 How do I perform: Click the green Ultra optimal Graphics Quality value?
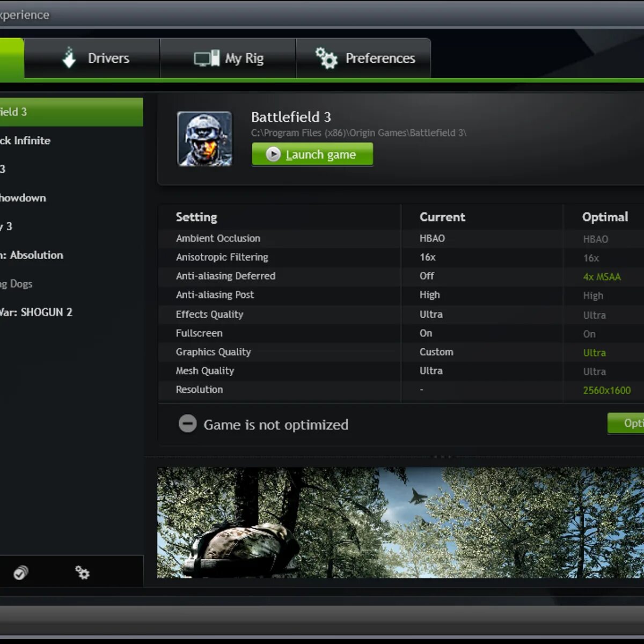594,353
